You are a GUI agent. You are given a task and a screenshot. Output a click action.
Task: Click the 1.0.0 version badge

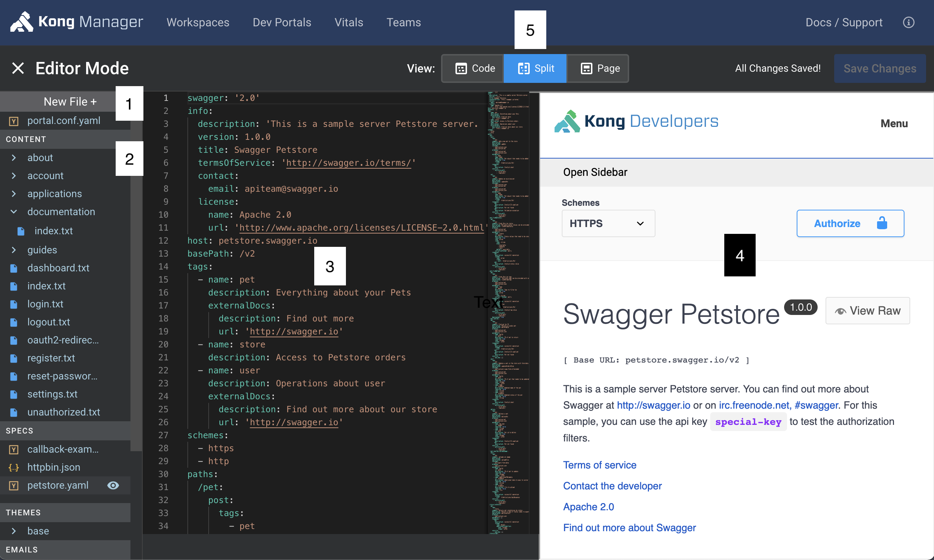pyautogui.click(x=800, y=307)
